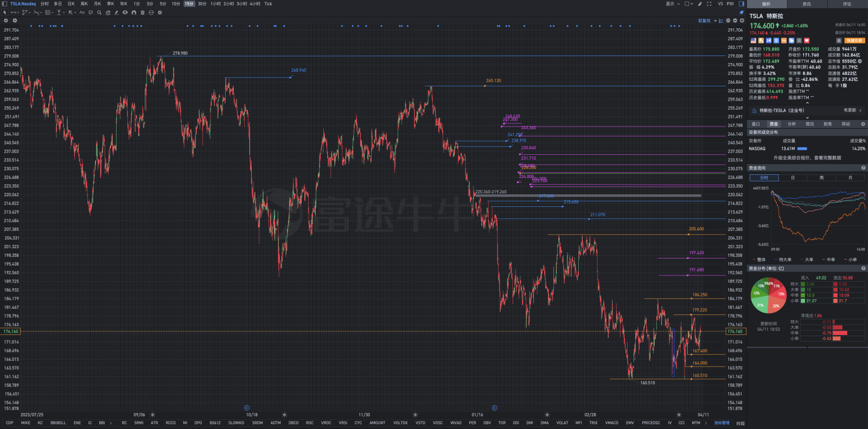Toggle 整体 line in fund flow legend
The width and height of the screenshot is (868, 429).
click(759, 260)
